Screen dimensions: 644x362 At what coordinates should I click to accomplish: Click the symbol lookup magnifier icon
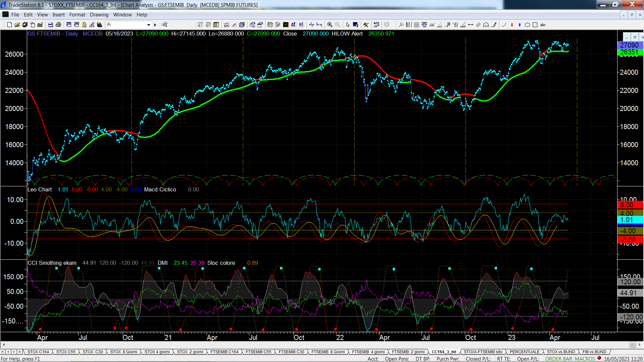click(x=164, y=24)
